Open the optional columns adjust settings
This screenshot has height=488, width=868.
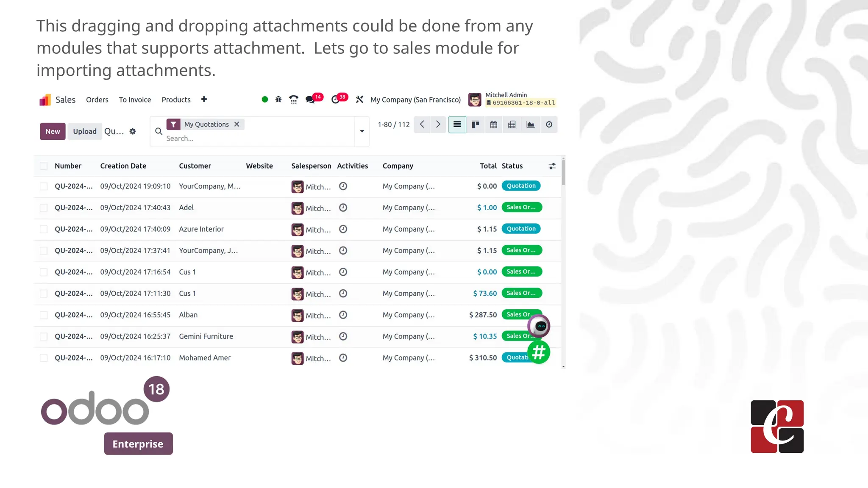(552, 166)
